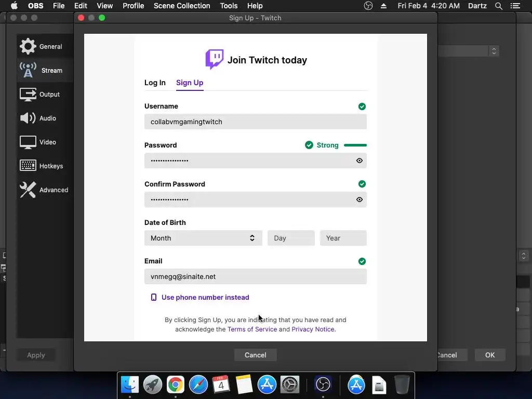Open App Store from the dock
Screen dimensions: 532x399
[267, 385]
